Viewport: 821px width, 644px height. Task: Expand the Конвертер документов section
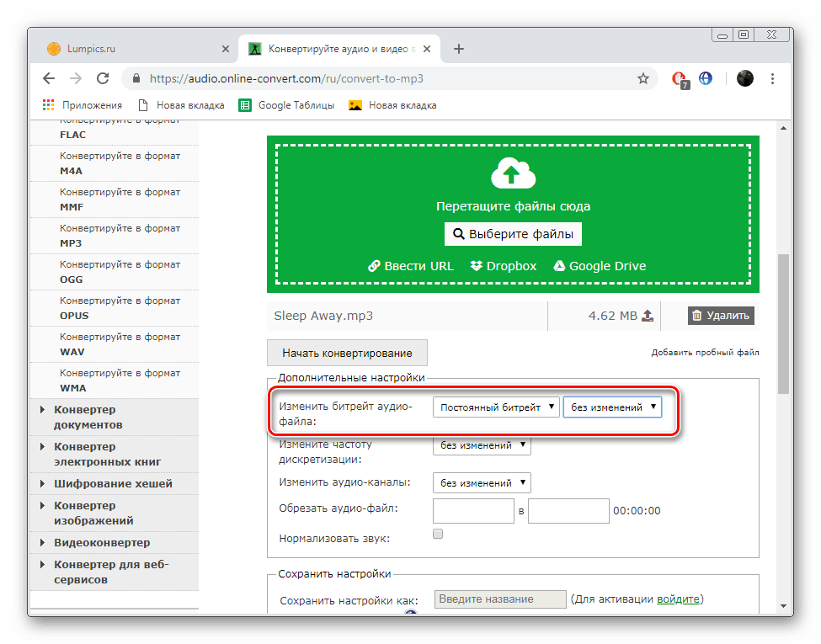[115, 418]
